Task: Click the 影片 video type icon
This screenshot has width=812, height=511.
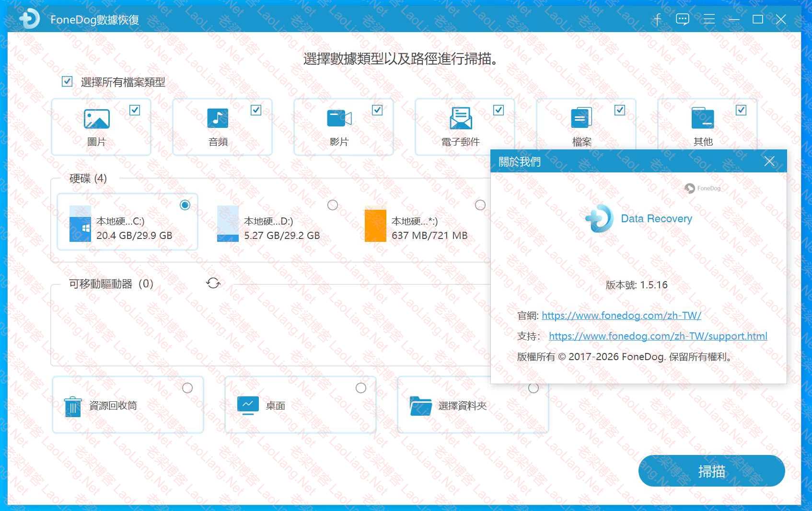Action: tap(339, 118)
